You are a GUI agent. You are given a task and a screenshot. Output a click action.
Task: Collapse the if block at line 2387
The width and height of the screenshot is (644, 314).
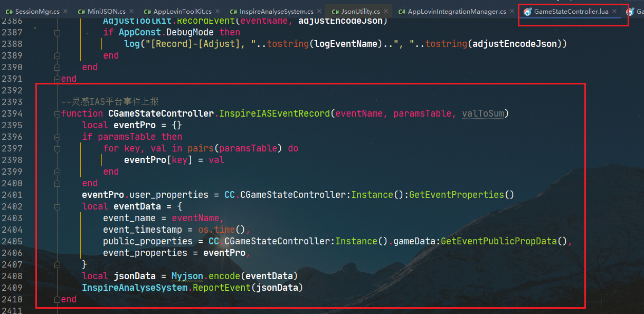coord(57,33)
